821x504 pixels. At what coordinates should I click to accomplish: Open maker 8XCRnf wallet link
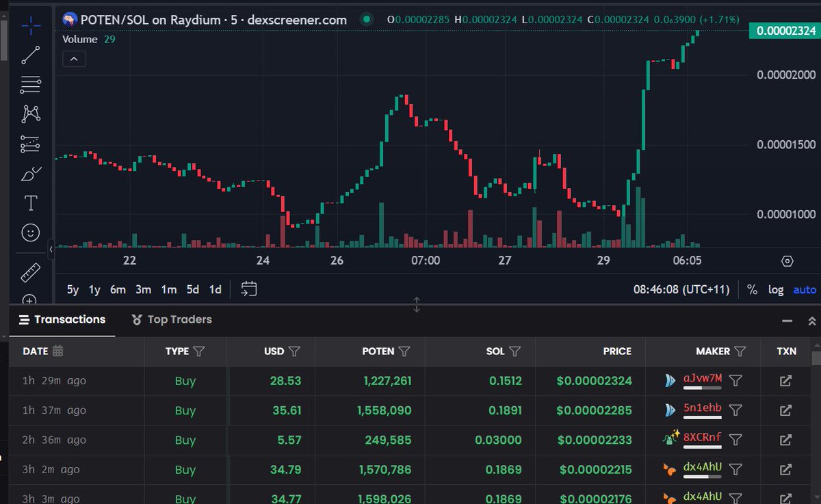pyautogui.click(x=702, y=438)
